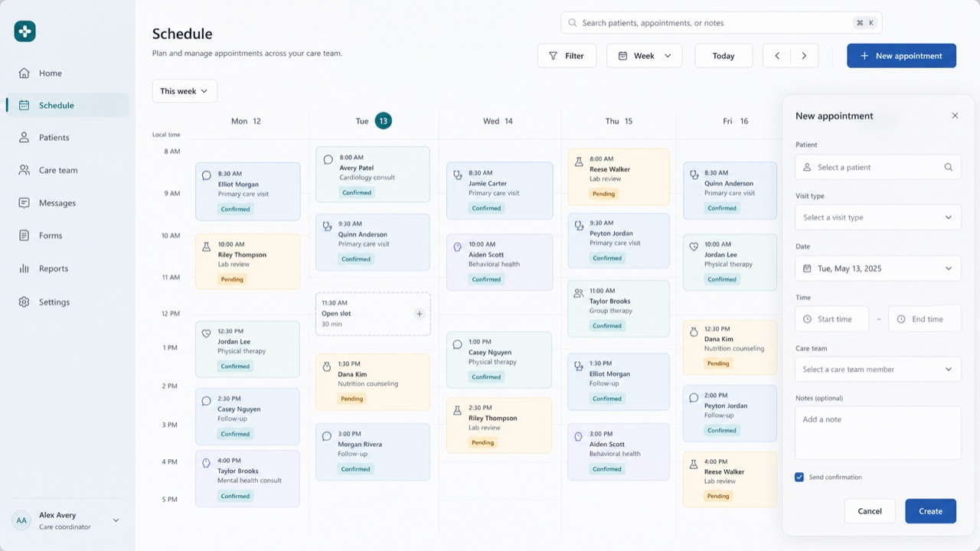Navigate to Settings in the sidebar
The height and width of the screenshot is (551, 980).
(x=67, y=302)
